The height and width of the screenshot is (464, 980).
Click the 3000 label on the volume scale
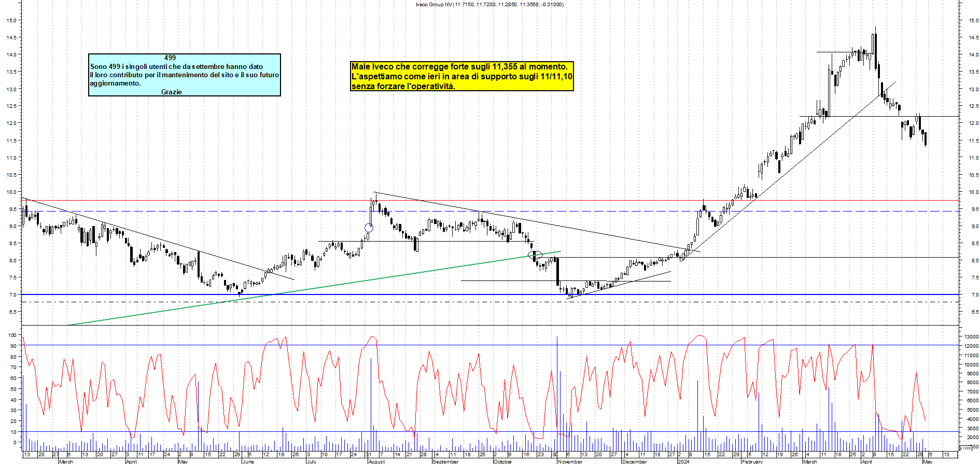click(972, 429)
